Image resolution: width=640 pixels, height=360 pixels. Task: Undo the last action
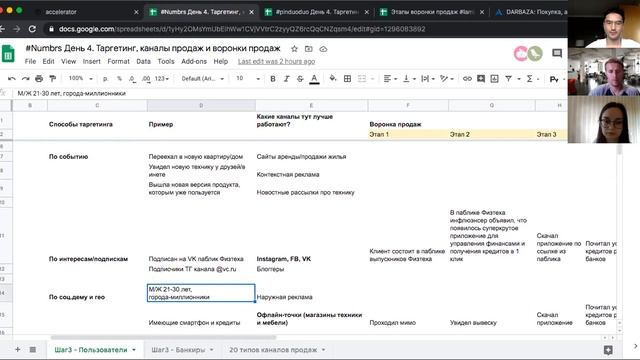coord(12,78)
